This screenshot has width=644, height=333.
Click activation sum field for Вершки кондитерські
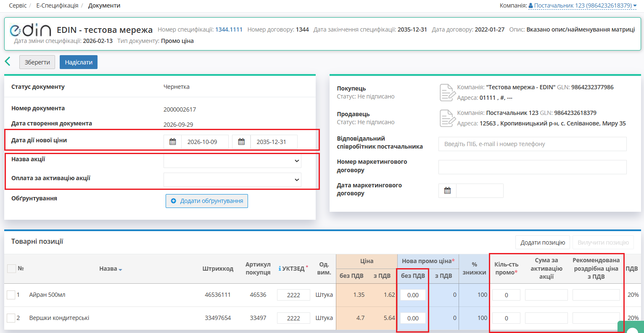pos(546,318)
